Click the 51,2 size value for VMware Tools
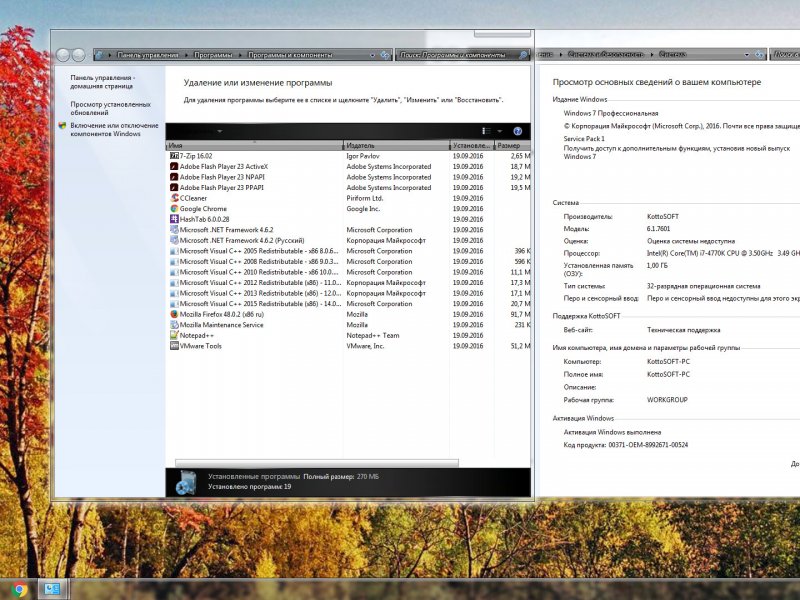Viewport: 800px width, 600px height. point(520,346)
